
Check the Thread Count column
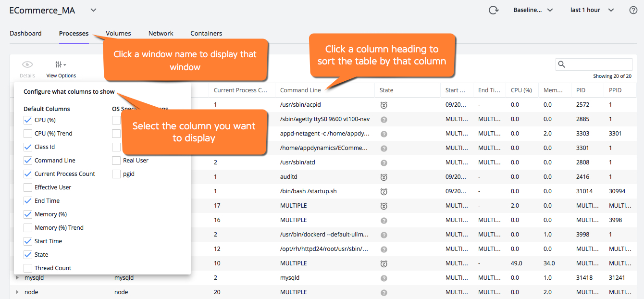(x=28, y=268)
